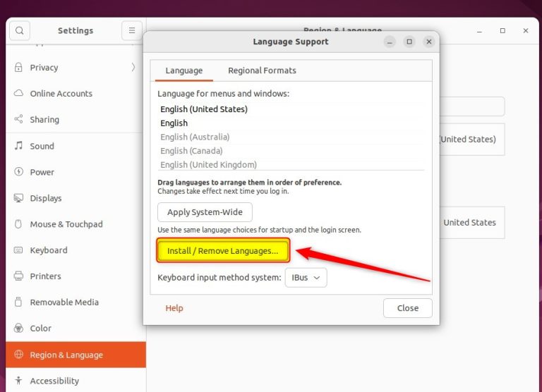Close the Language Support dialog with X
Viewport: 542px width, 392px height.
[429, 42]
